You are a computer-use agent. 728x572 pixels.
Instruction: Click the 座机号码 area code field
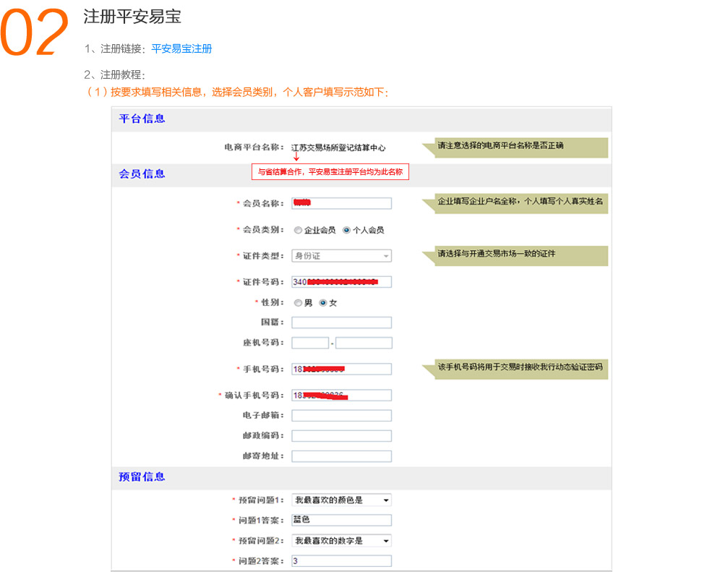point(310,343)
